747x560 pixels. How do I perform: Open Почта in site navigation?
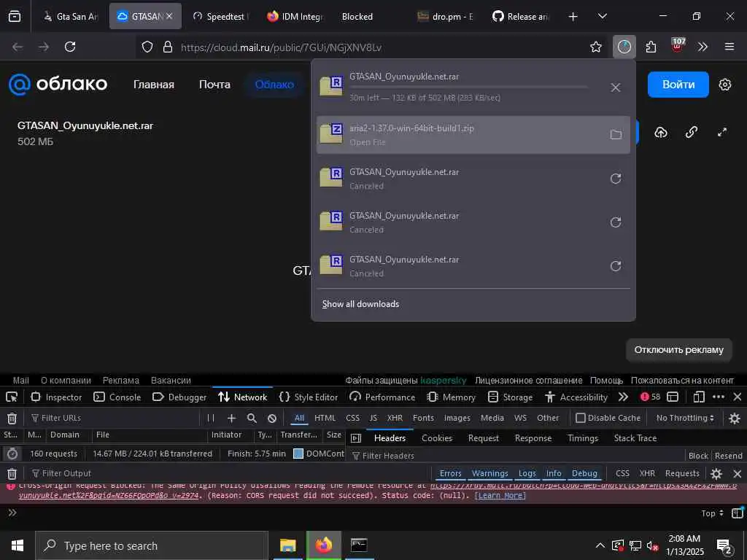click(x=214, y=85)
